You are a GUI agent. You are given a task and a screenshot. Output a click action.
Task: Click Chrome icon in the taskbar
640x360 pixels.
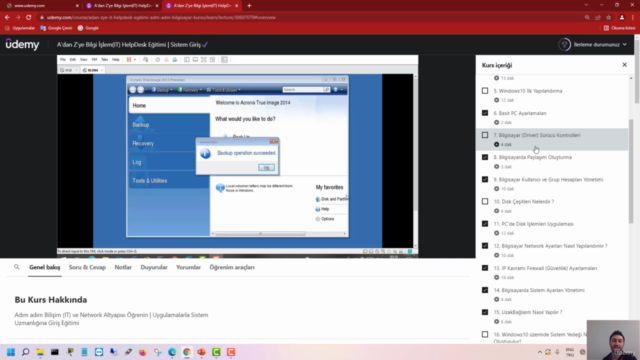(187, 352)
